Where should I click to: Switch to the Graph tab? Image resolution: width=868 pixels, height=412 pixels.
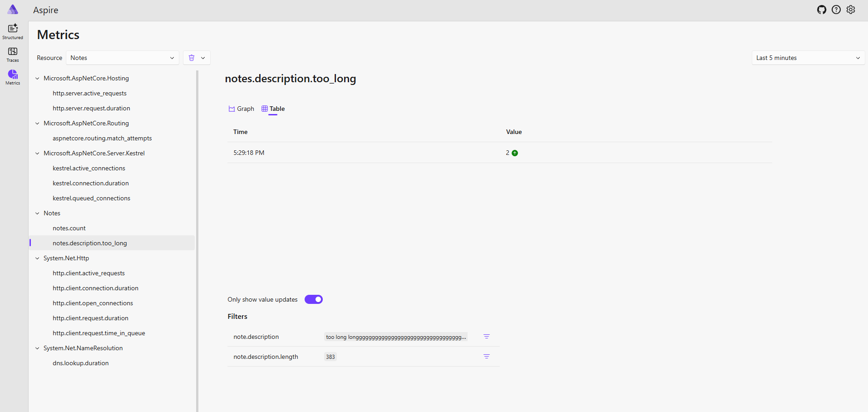[245, 109]
